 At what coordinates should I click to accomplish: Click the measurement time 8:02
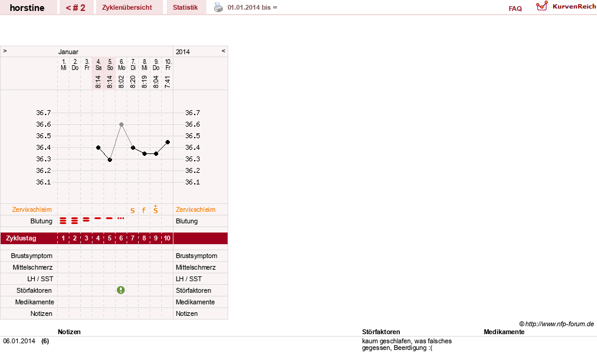pyautogui.click(x=121, y=82)
